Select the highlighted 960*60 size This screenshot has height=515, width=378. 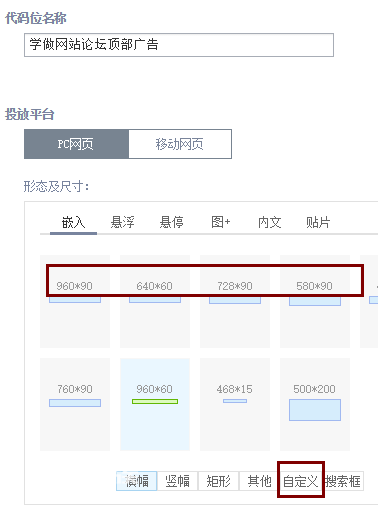[x=155, y=404]
